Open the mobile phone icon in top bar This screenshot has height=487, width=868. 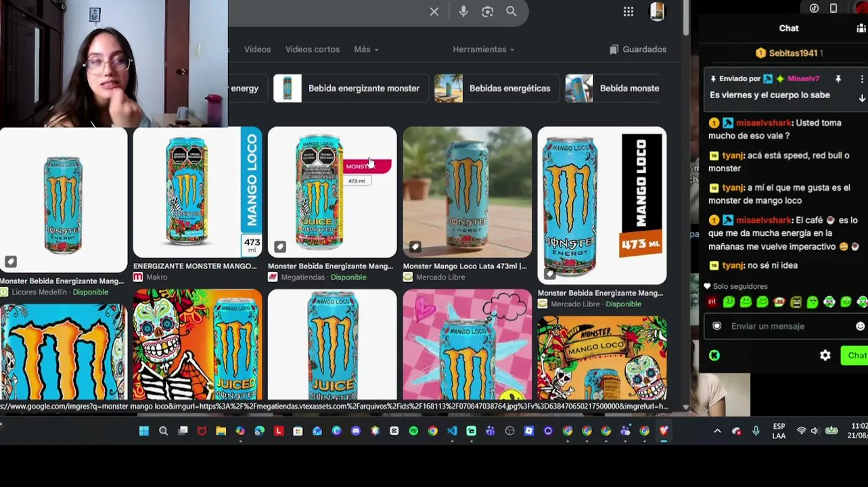(x=833, y=8)
